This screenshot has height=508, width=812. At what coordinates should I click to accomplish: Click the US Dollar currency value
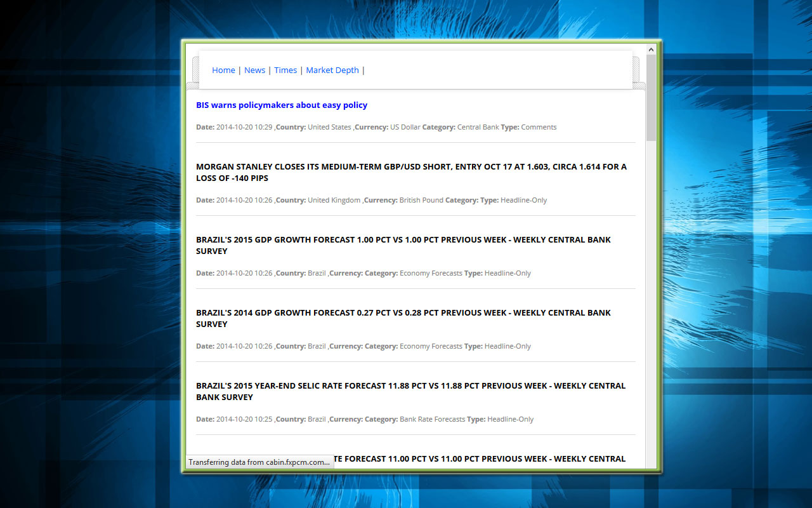click(405, 128)
